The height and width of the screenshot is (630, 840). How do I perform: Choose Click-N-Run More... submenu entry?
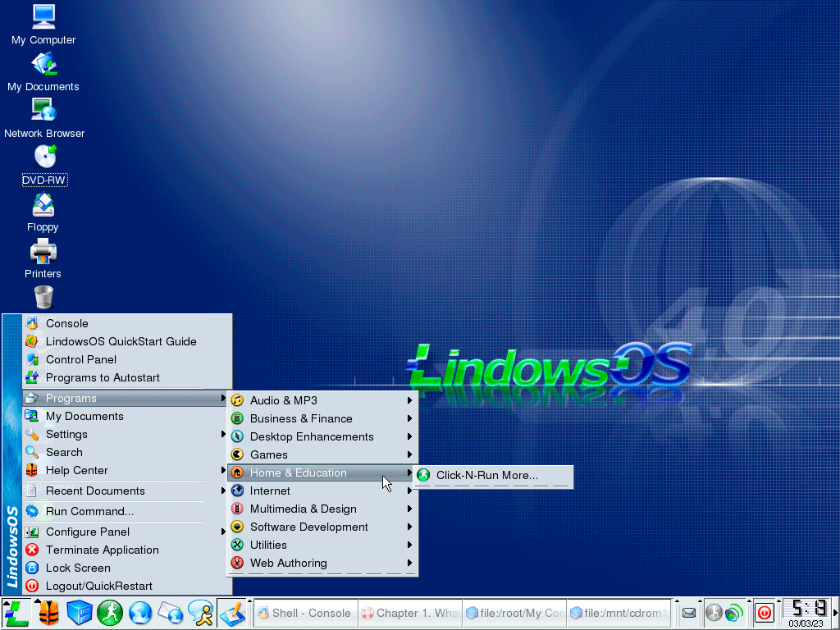click(x=494, y=476)
